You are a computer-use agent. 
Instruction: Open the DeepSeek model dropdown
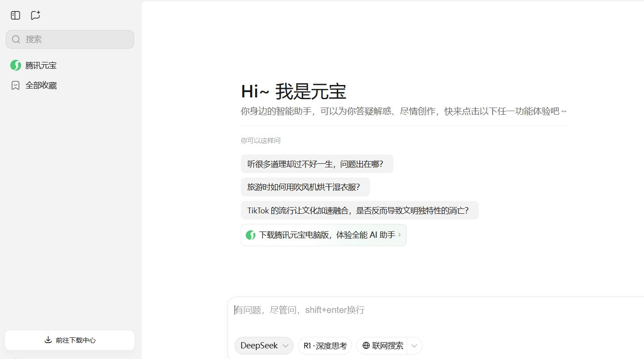click(x=264, y=346)
